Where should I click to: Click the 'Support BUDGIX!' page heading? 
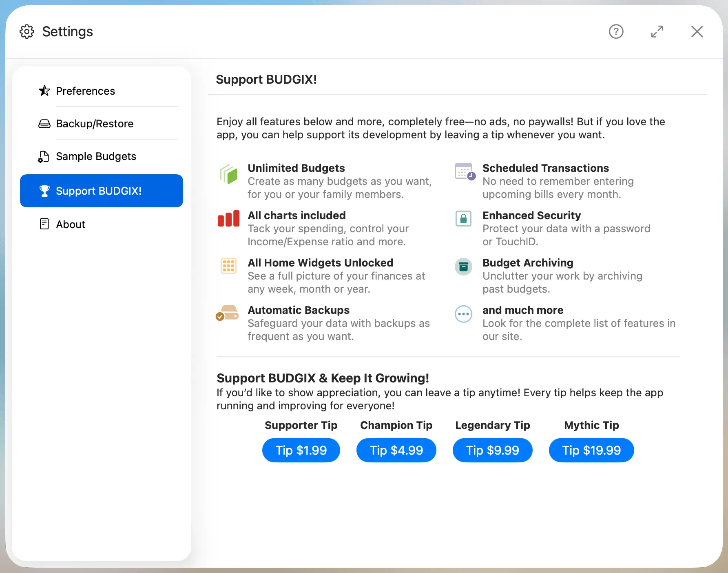(x=266, y=79)
